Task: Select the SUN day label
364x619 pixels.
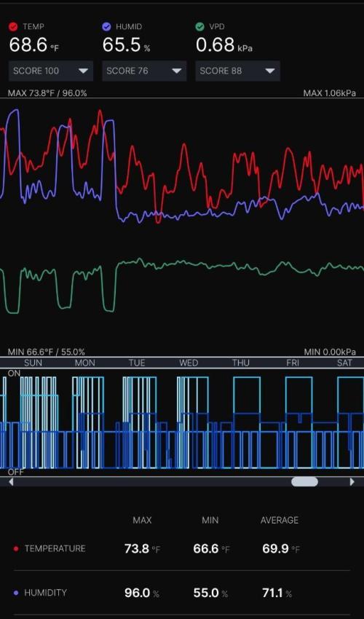Action: point(33,363)
